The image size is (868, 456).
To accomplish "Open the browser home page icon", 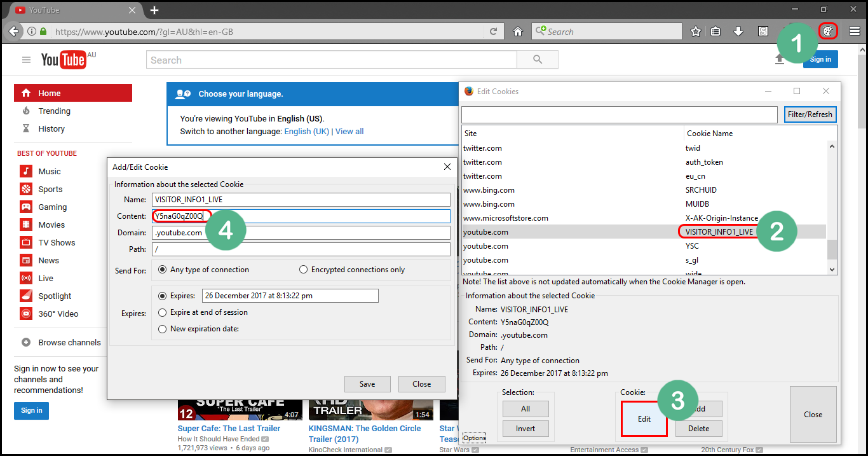I will click(x=518, y=31).
